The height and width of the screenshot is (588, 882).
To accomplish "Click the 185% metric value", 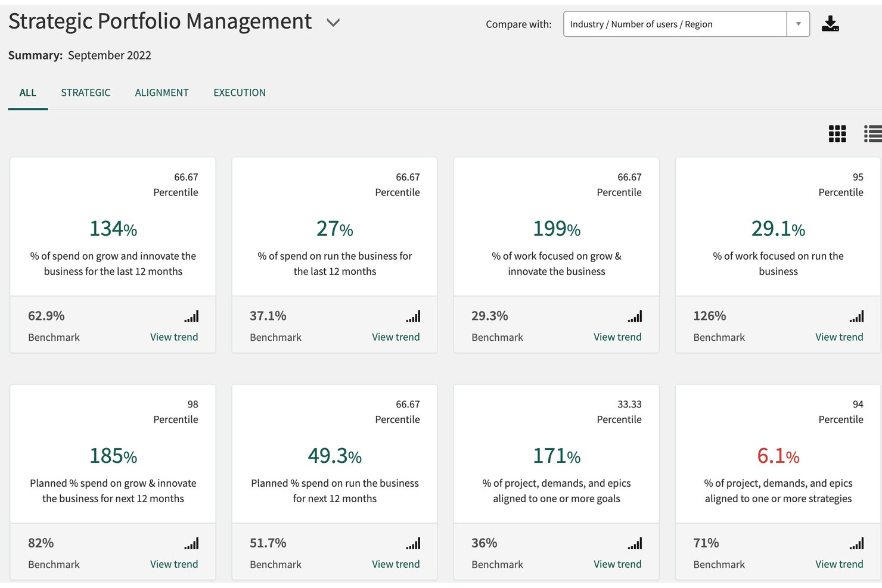I will [x=113, y=456].
